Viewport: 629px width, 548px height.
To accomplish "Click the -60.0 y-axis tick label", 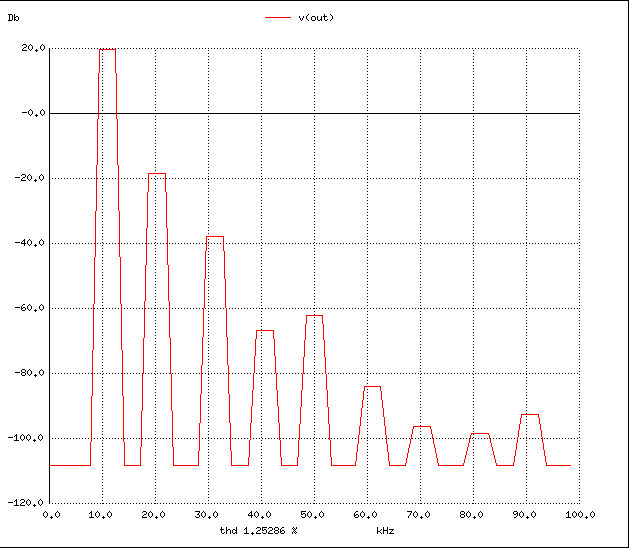I will click(32, 308).
